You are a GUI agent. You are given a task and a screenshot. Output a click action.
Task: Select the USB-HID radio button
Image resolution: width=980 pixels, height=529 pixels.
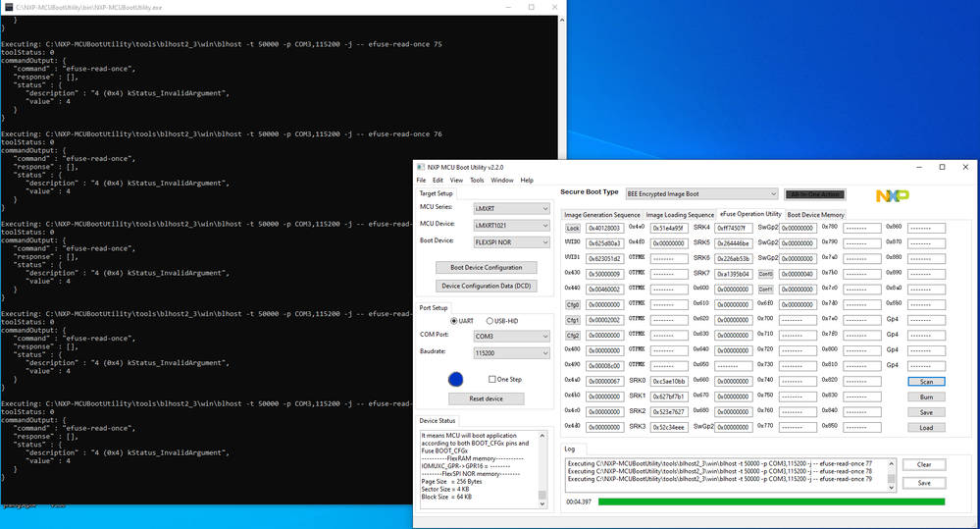point(490,321)
